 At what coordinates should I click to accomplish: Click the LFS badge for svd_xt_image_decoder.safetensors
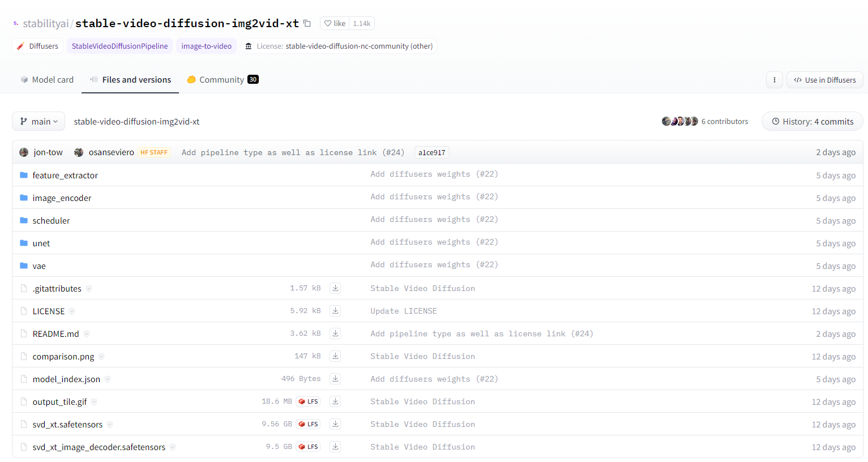pyautogui.click(x=308, y=447)
